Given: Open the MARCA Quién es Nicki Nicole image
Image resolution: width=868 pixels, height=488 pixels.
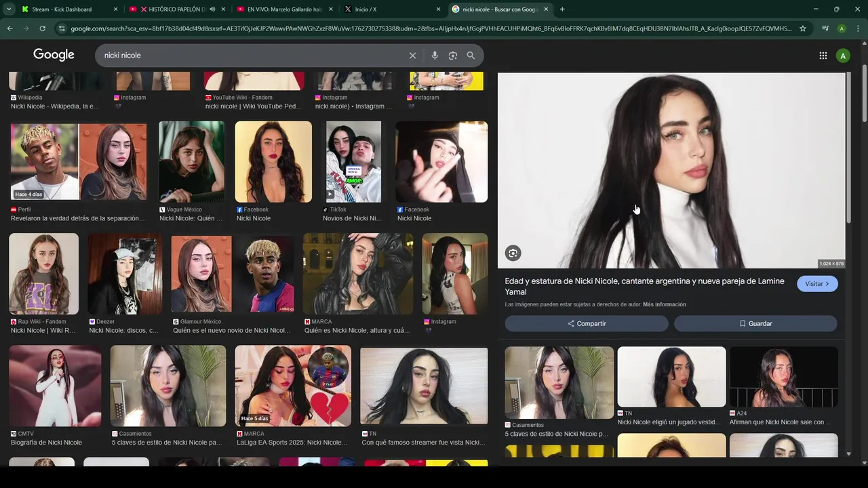Looking at the screenshot, I should pos(358,274).
